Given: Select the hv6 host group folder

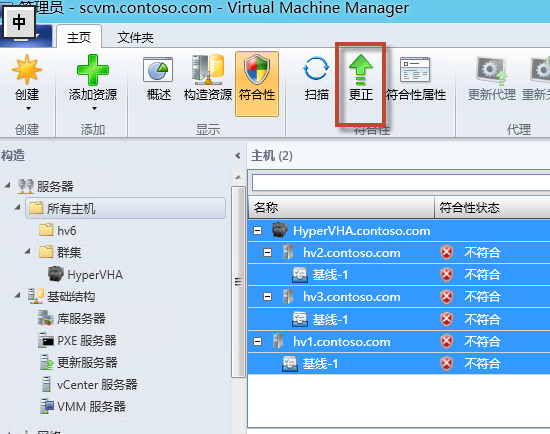Looking at the screenshot, I should 58,231.
